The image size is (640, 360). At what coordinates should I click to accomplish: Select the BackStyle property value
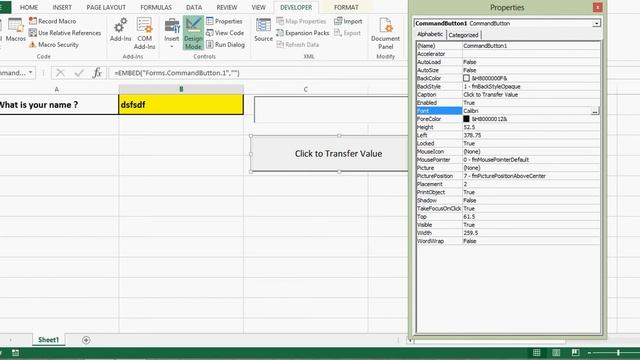531,86
